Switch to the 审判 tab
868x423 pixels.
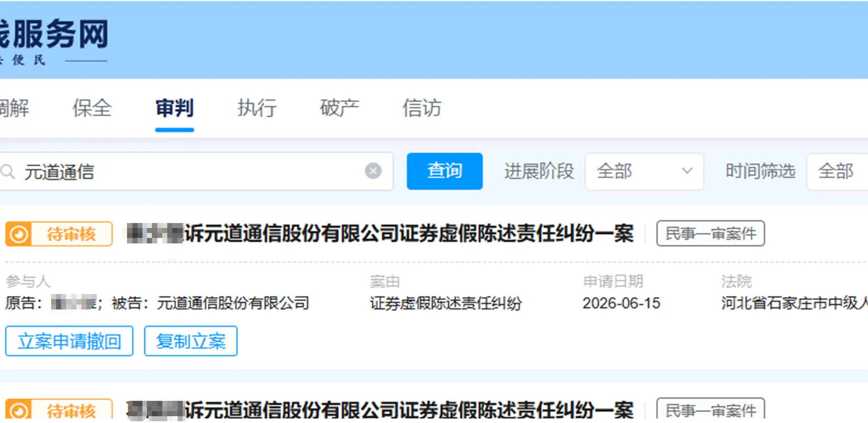(175, 108)
